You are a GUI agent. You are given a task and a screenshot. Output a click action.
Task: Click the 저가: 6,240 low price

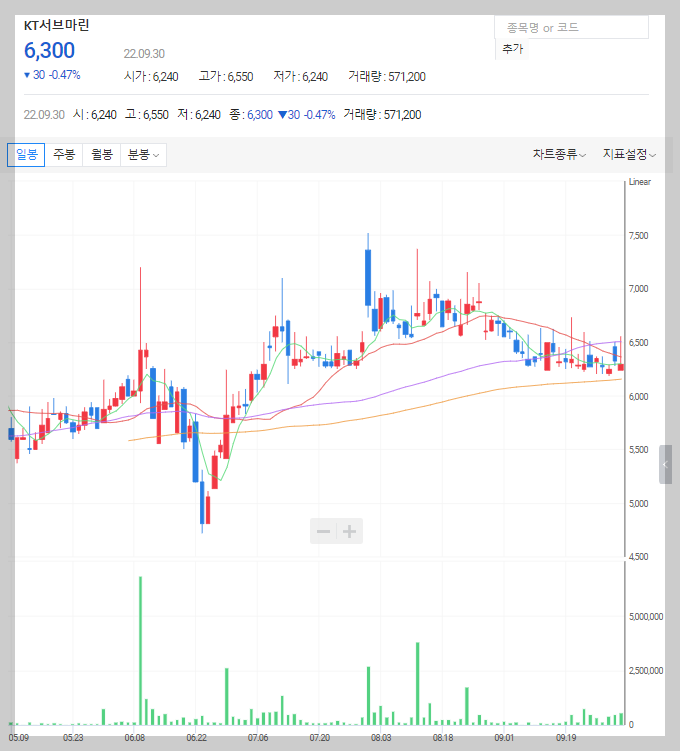coord(301,77)
